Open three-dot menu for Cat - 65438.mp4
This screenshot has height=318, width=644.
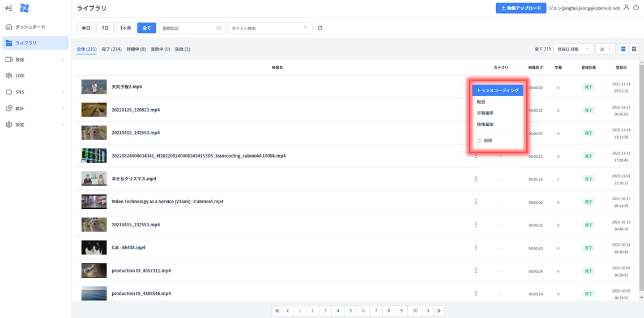tap(476, 248)
